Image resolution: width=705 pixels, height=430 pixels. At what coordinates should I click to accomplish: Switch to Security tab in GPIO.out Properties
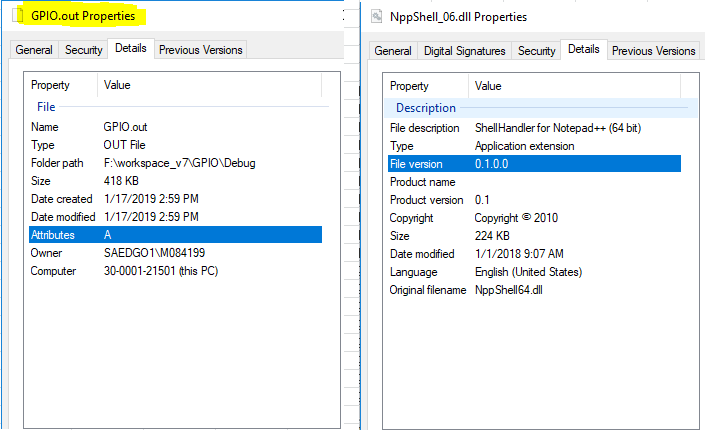coord(84,50)
